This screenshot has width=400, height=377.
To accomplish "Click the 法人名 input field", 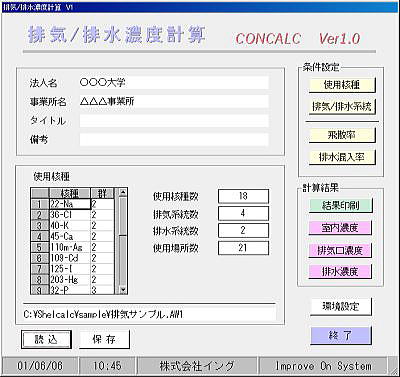I will click(174, 83).
